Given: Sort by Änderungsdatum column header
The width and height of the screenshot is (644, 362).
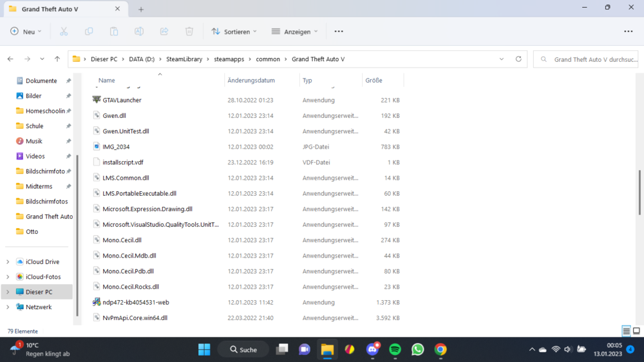Looking at the screenshot, I should [251, 80].
